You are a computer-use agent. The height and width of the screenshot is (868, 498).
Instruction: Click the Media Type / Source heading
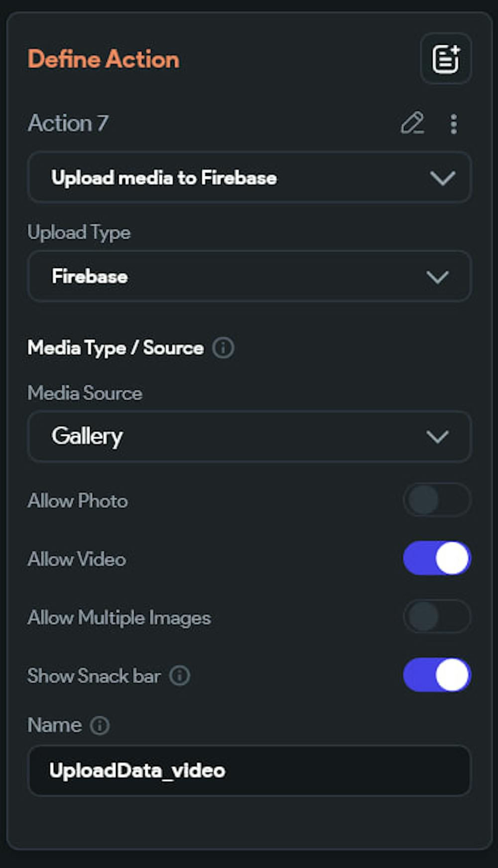pos(116,348)
